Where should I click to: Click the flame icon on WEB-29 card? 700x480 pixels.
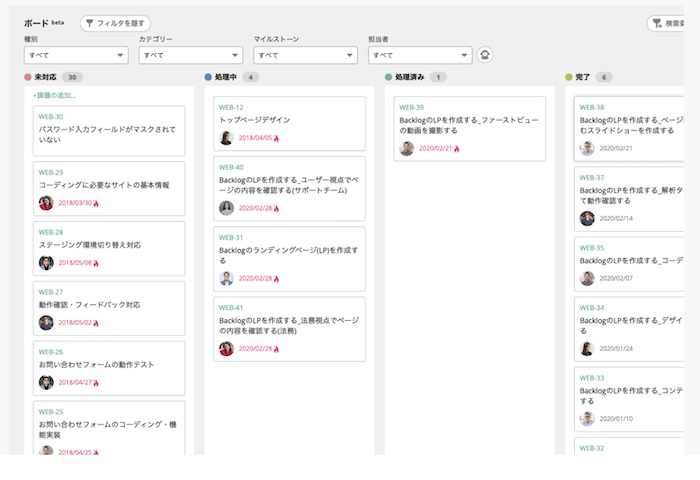tap(97, 203)
